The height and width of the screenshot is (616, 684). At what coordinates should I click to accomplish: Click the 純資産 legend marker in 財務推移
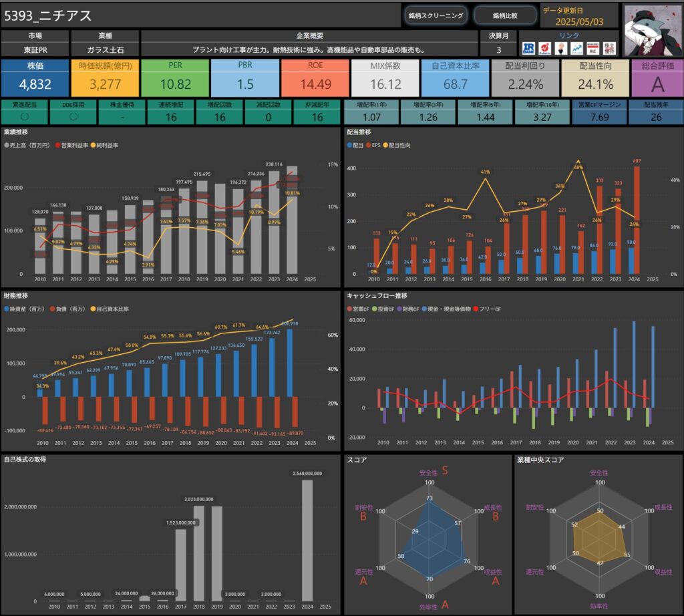pos(7,309)
